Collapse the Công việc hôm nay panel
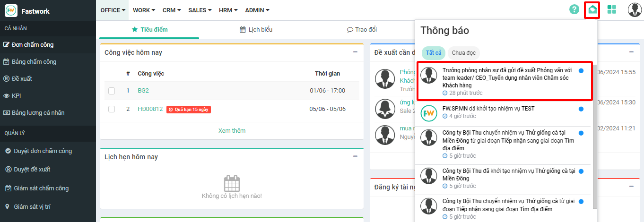This screenshot has width=644, height=222. (355, 52)
